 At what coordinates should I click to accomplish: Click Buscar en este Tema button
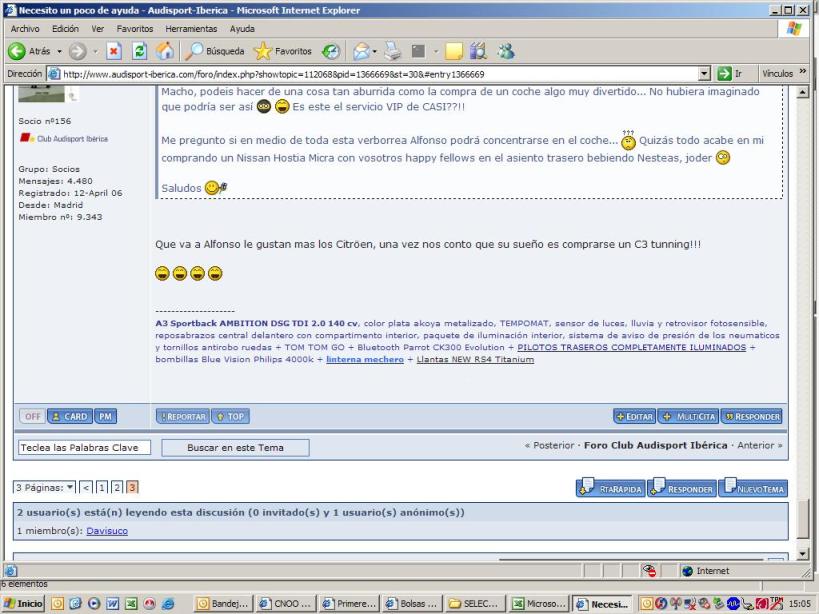235,447
